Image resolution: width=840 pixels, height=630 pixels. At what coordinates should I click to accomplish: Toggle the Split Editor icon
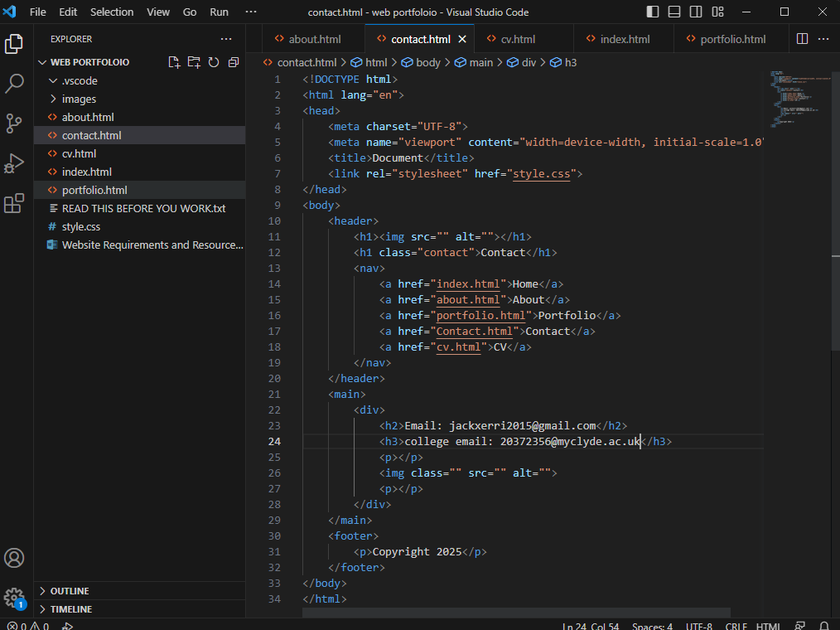pos(801,38)
